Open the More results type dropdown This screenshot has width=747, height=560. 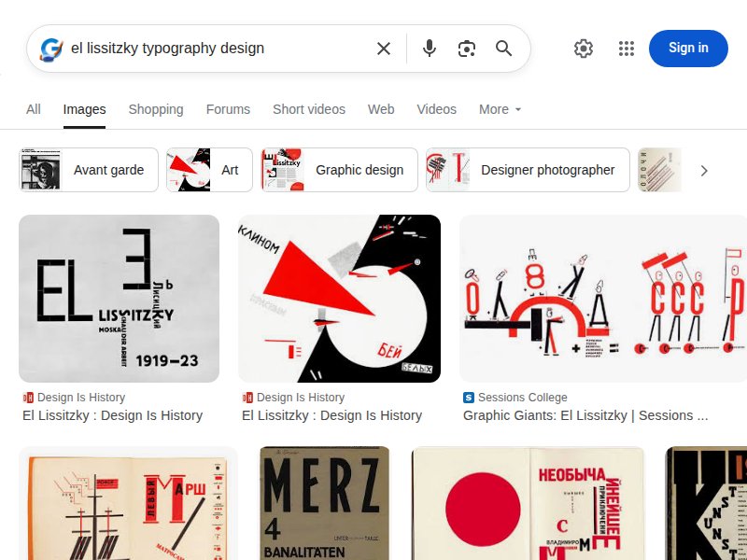click(x=500, y=109)
